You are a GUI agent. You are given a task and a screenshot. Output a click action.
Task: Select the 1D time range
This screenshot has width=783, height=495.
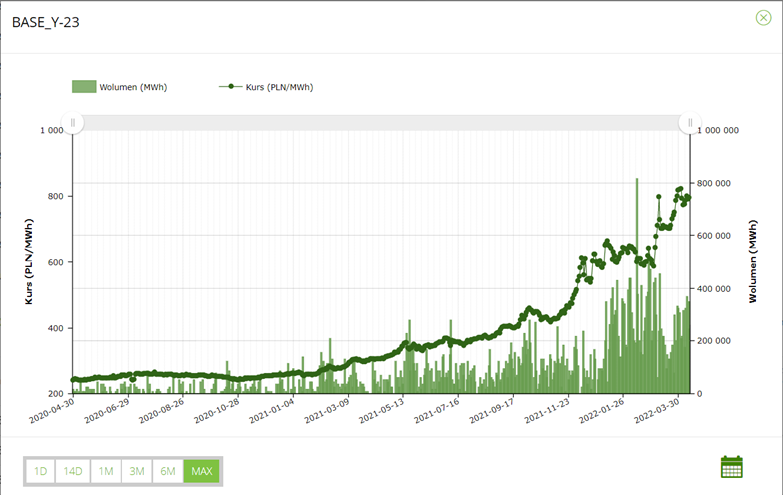point(41,471)
